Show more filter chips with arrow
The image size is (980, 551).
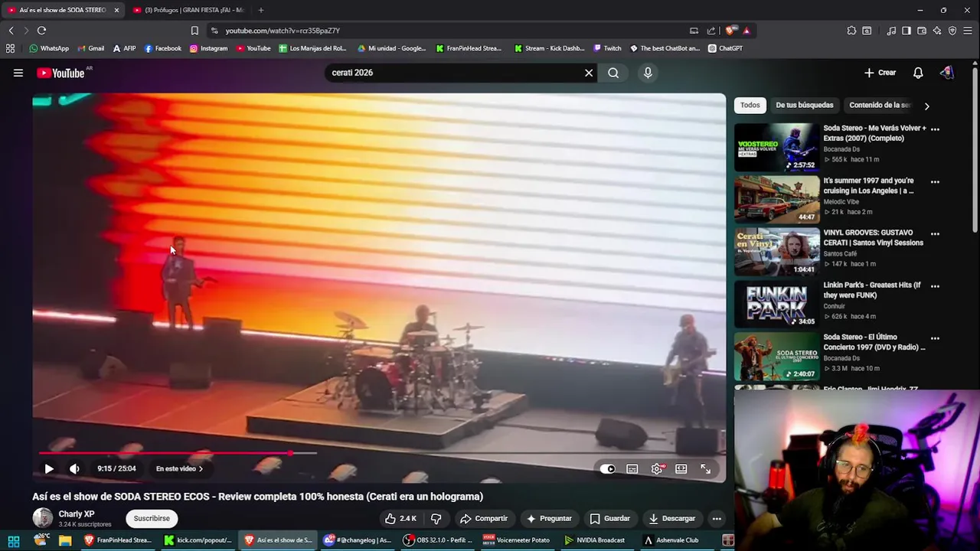point(926,106)
